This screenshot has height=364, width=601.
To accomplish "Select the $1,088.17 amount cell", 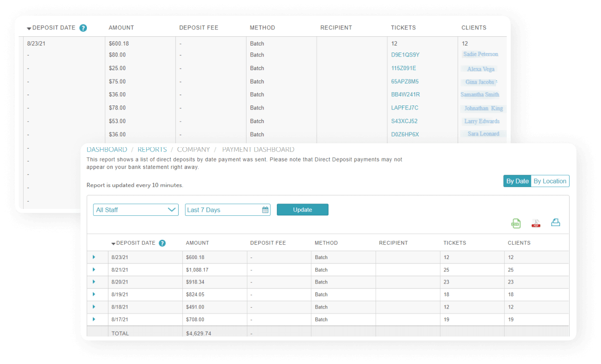I will click(x=197, y=270).
